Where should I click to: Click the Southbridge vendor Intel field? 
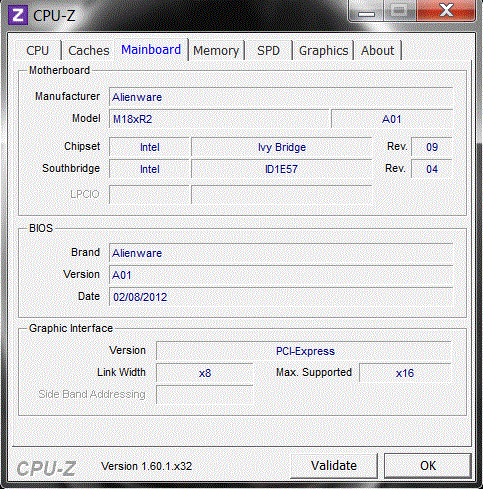(149, 169)
